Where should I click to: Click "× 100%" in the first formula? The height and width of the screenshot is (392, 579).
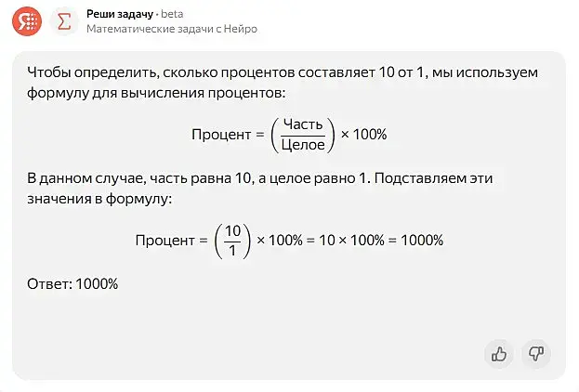click(x=363, y=135)
